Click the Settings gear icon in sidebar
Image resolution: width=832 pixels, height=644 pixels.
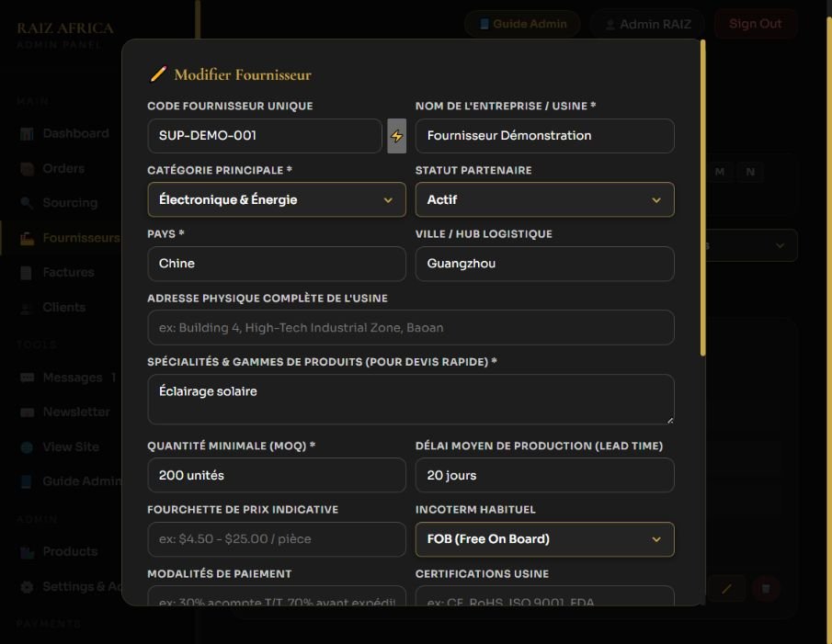(x=27, y=587)
